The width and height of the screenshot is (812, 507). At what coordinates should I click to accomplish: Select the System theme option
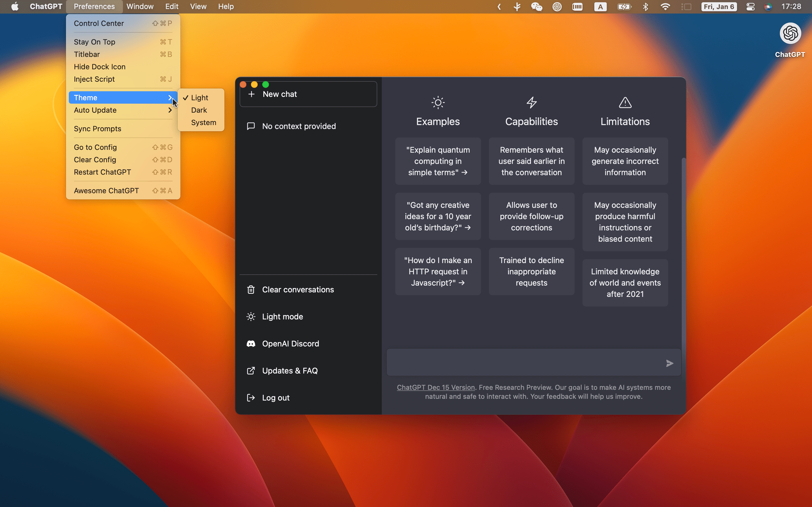204,123
